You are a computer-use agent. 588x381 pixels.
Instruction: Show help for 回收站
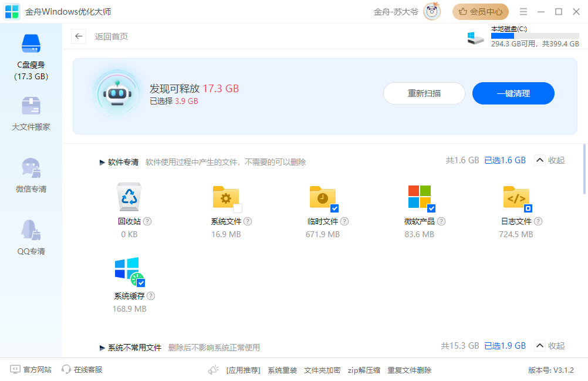[147, 221]
